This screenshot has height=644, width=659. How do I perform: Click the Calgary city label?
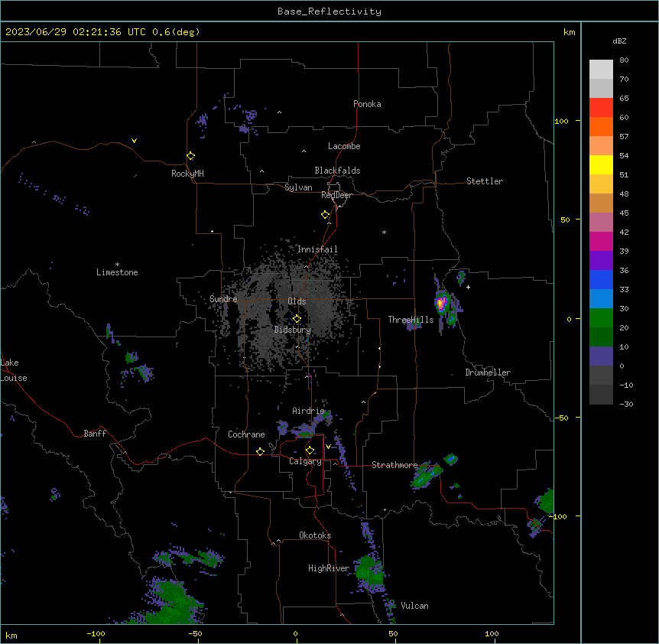[x=305, y=461]
